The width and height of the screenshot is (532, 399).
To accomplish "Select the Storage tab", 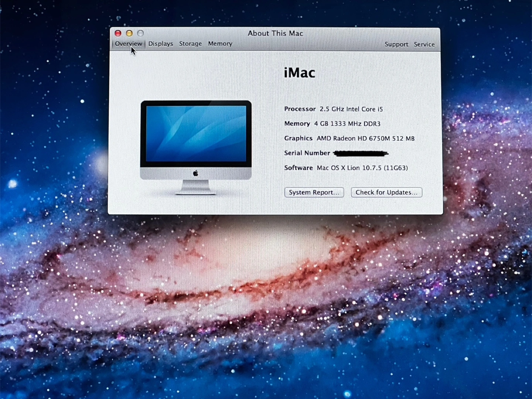I will 191,44.
